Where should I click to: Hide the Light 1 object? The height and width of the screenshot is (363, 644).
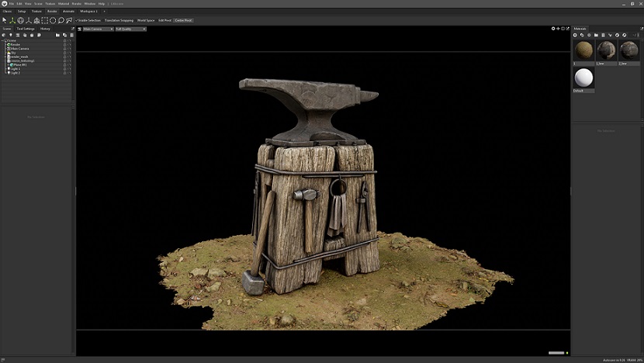[69, 68]
